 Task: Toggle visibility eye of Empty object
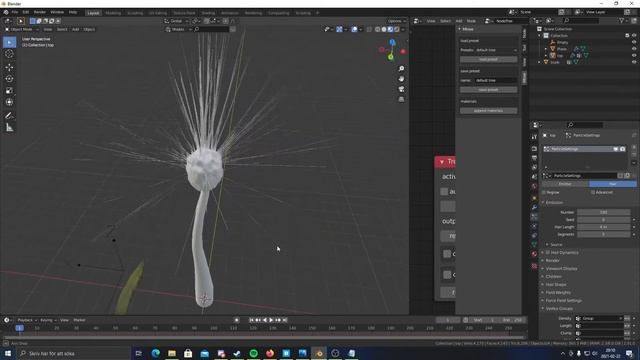(x=634, y=42)
